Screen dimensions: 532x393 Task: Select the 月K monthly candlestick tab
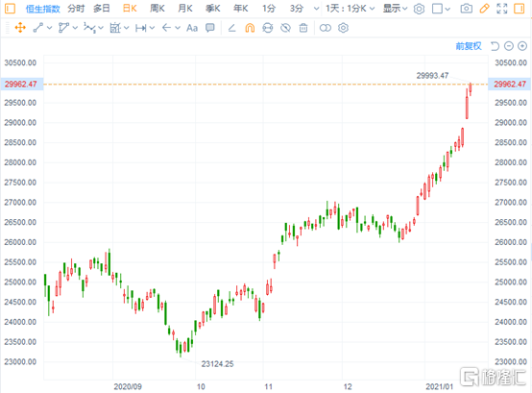[x=185, y=9]
